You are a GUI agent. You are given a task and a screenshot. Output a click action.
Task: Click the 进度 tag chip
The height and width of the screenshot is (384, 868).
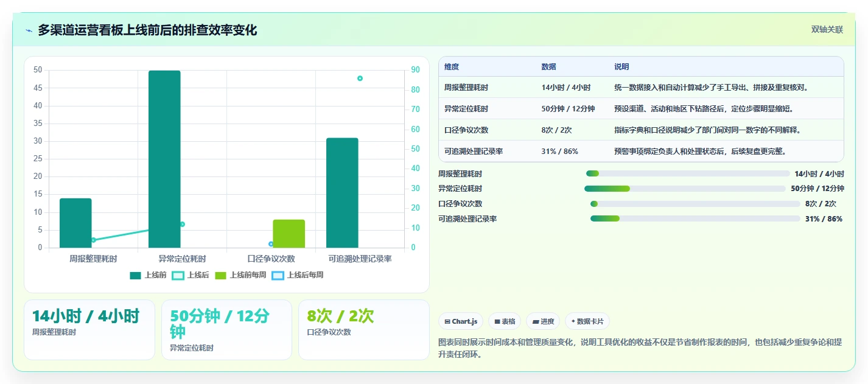tap(543, 321)
